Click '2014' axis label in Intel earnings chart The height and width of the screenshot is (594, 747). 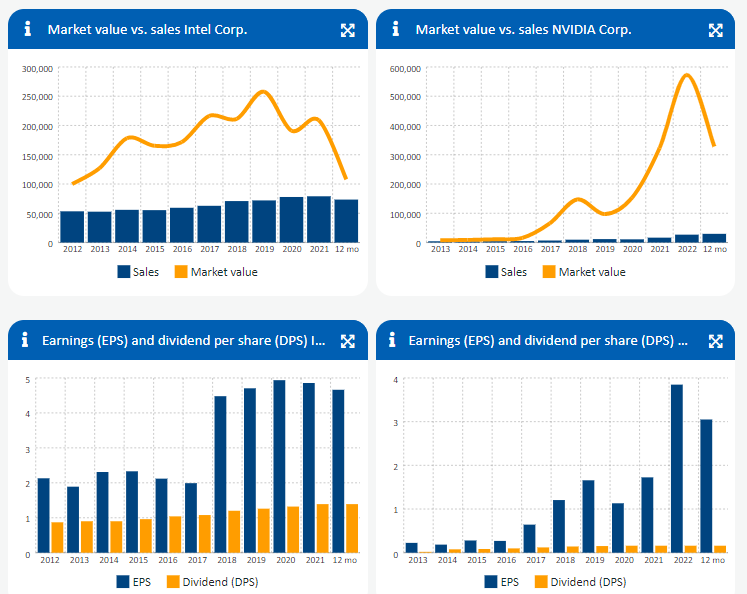(109, 560)
